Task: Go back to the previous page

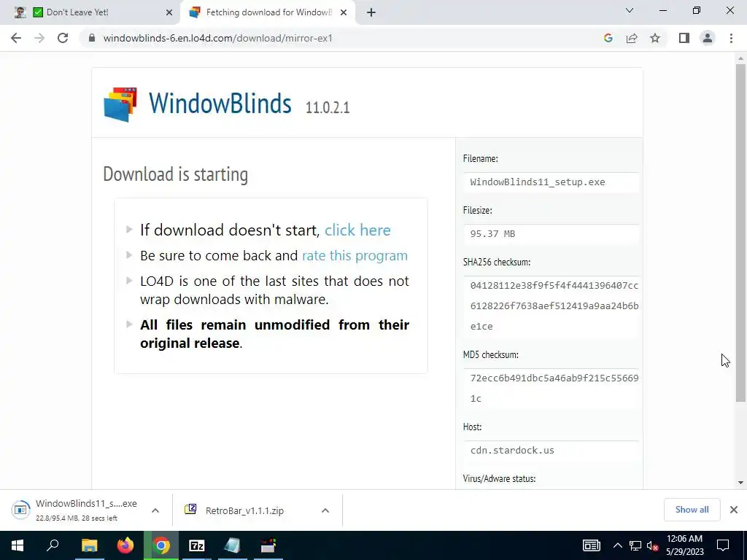Action: pos(16,38)
